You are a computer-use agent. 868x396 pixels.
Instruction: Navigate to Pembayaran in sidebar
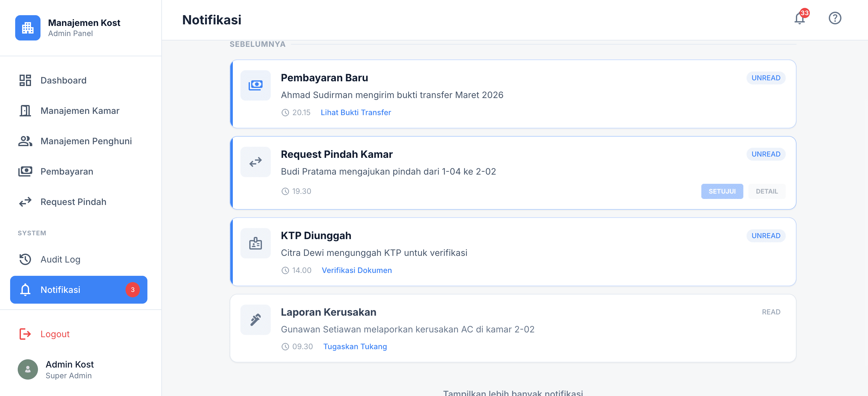tap(67, 171)
